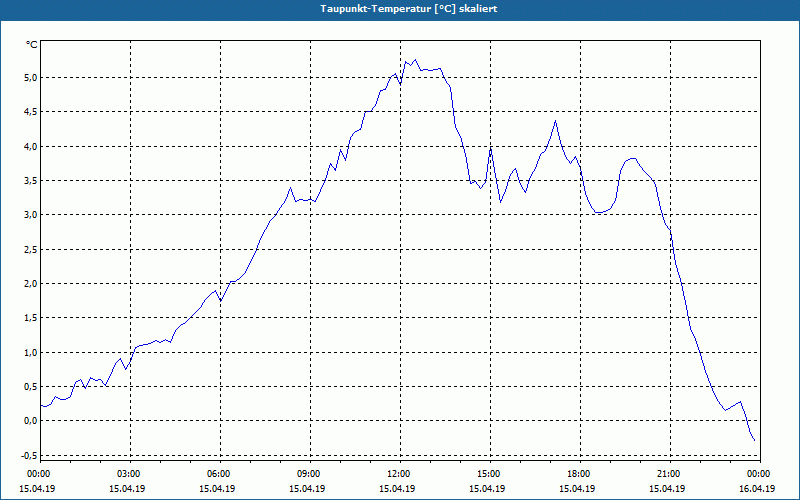Click the 0,0 y-axis label
Image resolution: width=800 pixels, height=500 pixels.
[31, 421]
